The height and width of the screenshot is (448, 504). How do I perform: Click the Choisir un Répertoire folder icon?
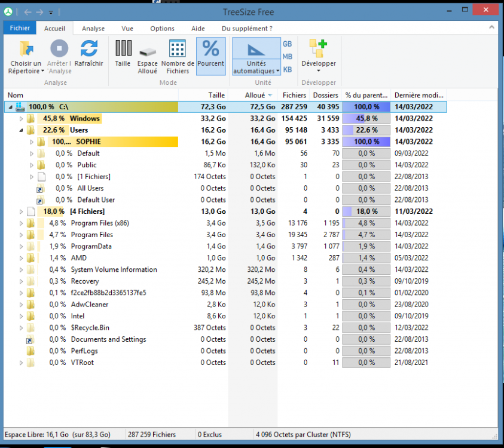pyautogui.click(x=25, y=50)
